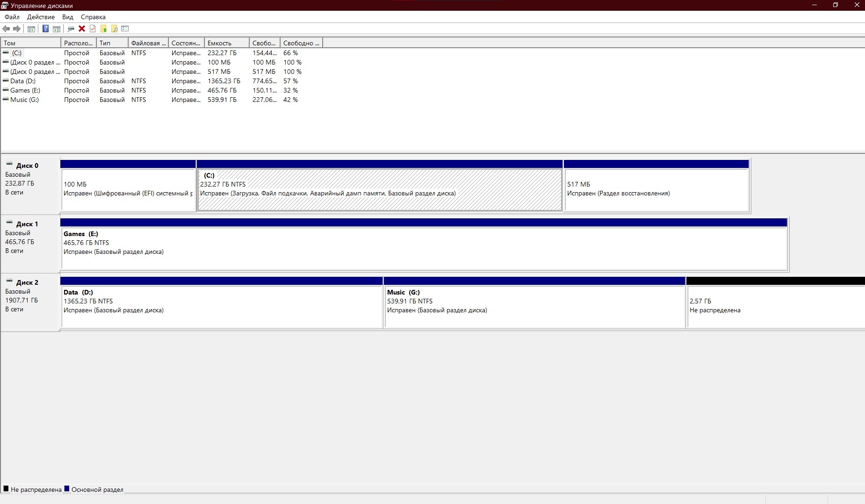Screen dimensions: 865x504
Task: Sort by the Емкость column header
Action: coord(227,43)
